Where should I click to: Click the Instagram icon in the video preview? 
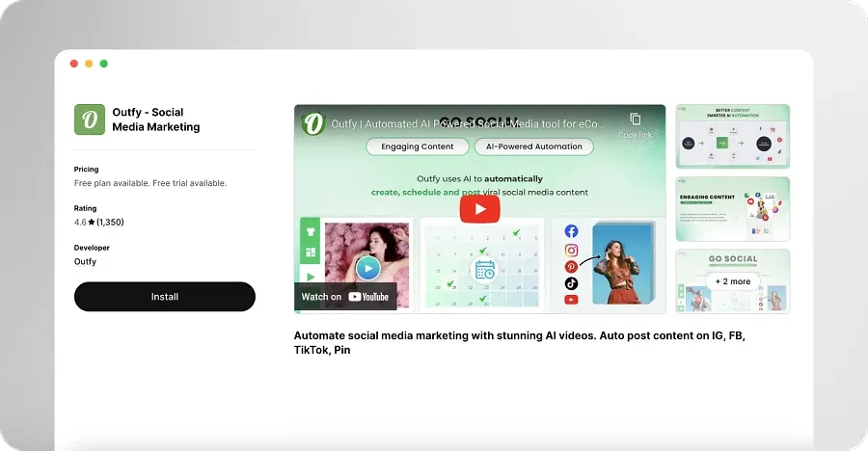click(571, 251)
